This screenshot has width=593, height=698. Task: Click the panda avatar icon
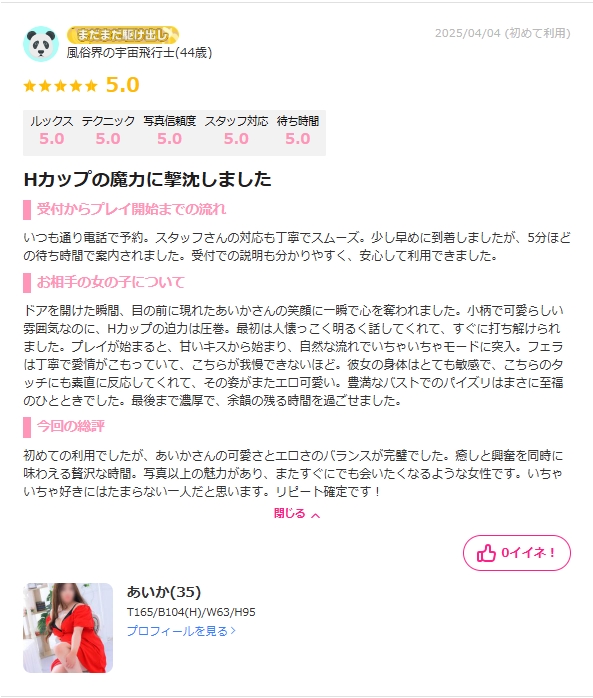click(x=41, y=44)
